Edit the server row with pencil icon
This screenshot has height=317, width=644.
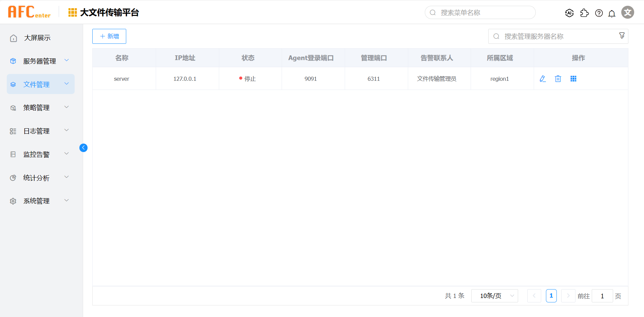(543, 79)
